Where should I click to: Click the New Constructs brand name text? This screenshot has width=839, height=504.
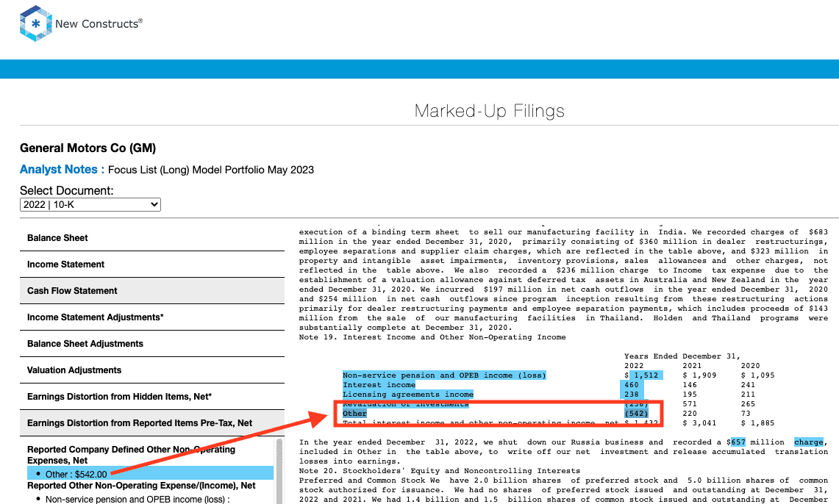99,24
